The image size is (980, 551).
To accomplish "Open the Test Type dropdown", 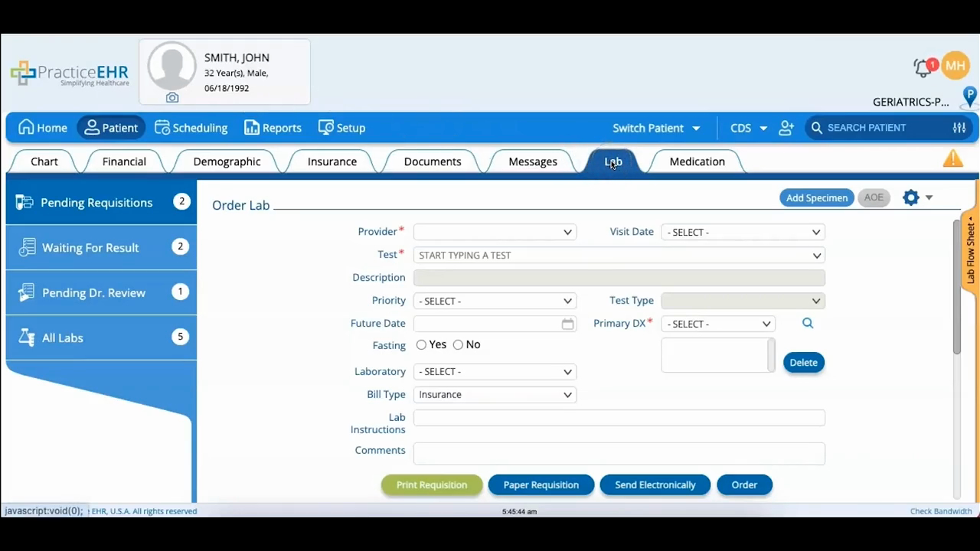I will tap(743, 301).
